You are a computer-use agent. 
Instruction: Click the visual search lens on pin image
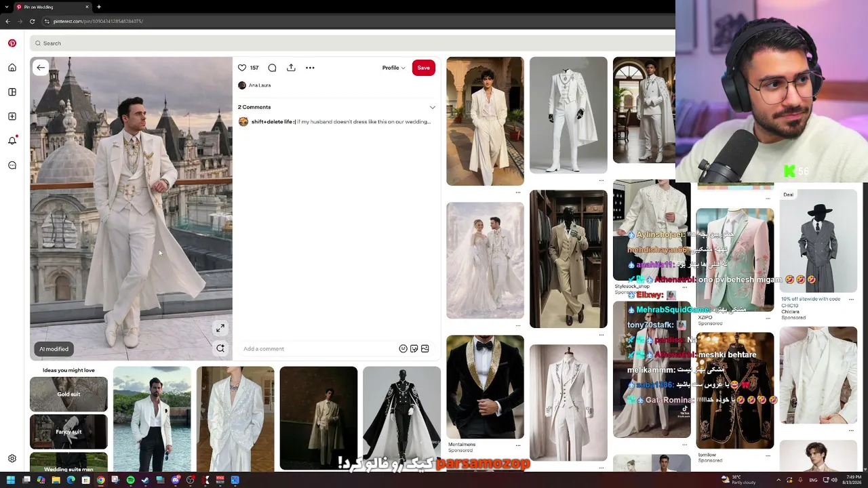(220, 348)
